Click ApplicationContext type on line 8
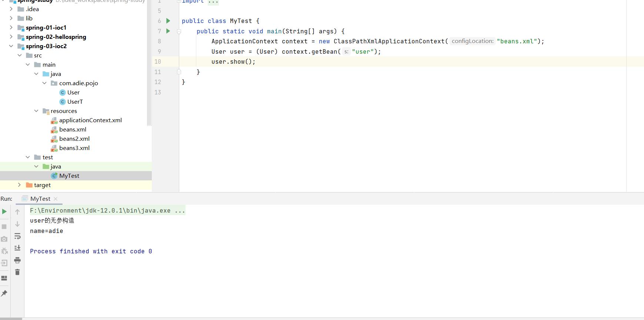Viewport: 644px width, 320px height. tap(244, 41)
